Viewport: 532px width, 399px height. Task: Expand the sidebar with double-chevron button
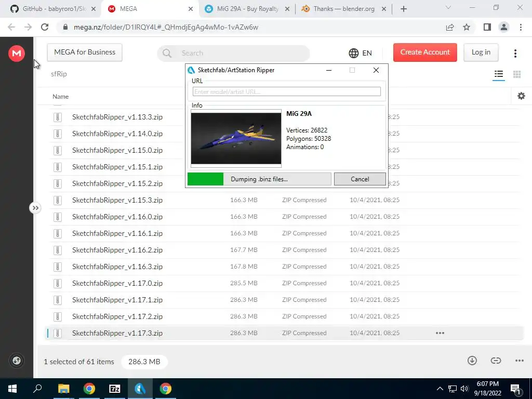[35, 208]
